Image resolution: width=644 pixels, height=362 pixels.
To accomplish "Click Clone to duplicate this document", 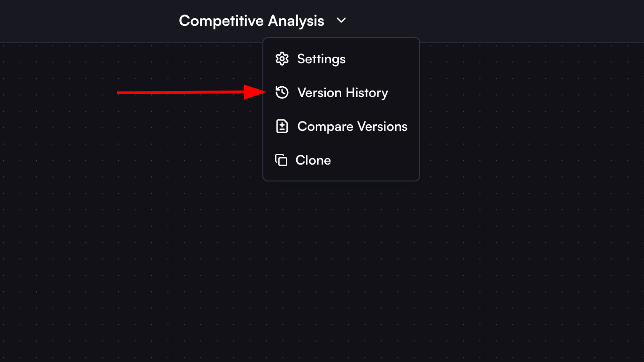I will [313, 160].
